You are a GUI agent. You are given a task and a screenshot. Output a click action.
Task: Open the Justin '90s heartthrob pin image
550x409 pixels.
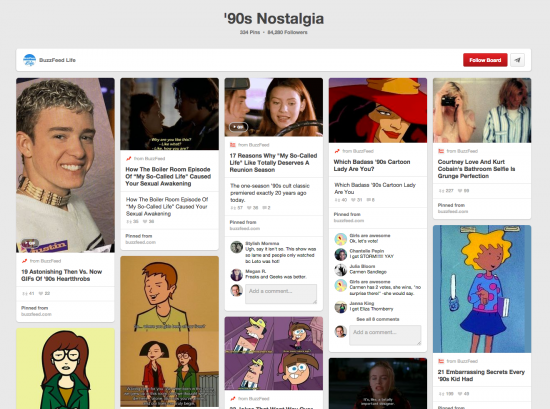[x=65, y=165]
